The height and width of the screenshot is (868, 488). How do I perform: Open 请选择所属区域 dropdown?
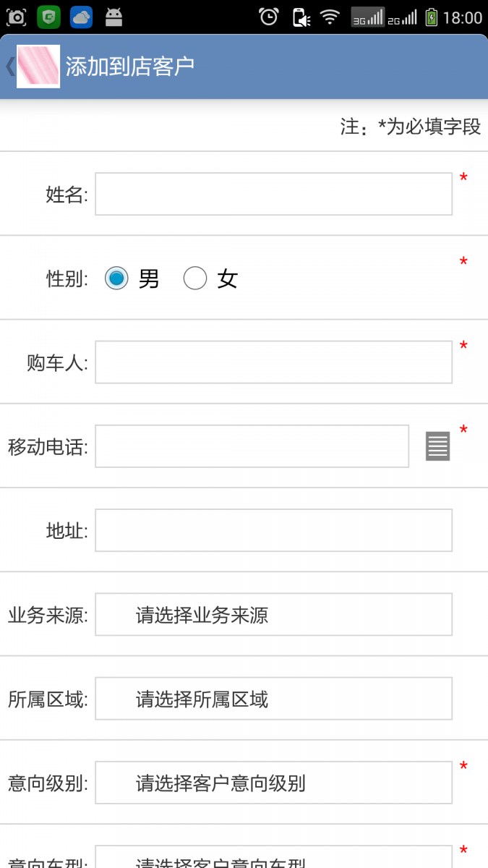point(273,699)
